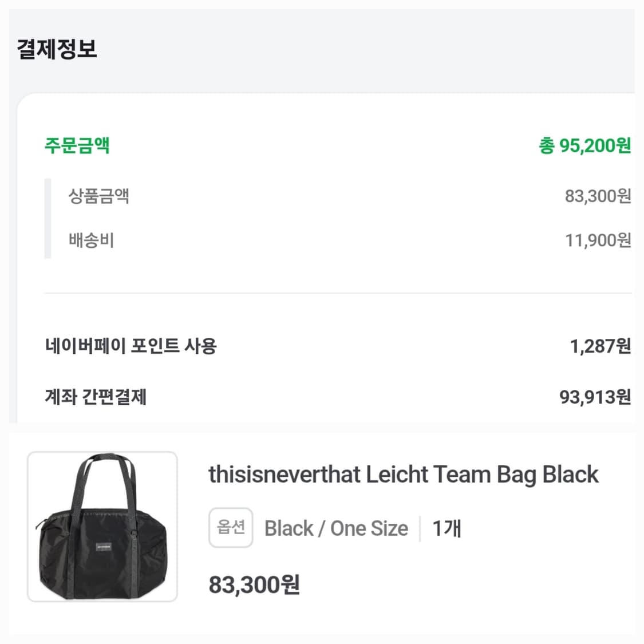Select the 1,287원 points amount
This screenshot has width=644, height=644.
tap(597, 345)
